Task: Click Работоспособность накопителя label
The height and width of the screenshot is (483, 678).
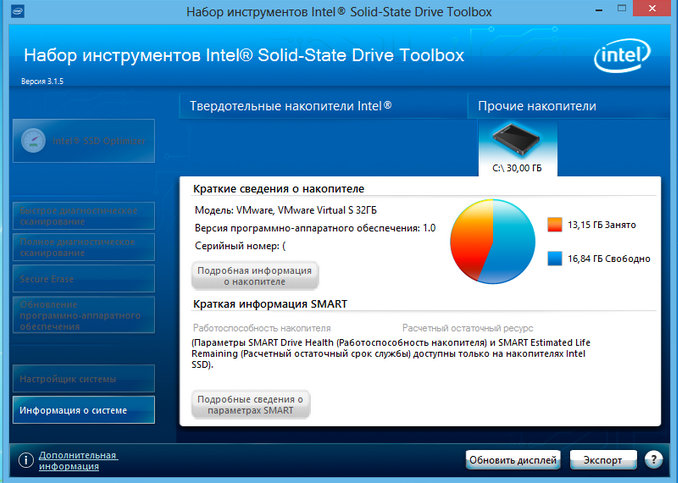Action: click(x=262, y=328)
